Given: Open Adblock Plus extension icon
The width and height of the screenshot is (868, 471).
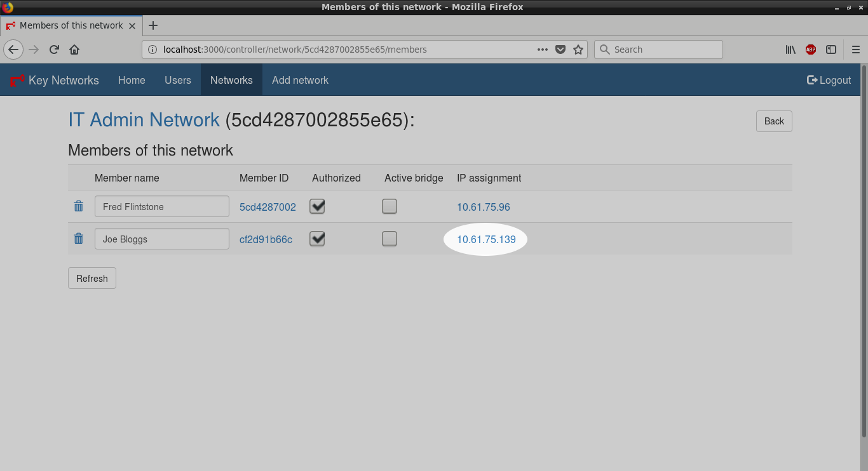Looking at the screenshot, I should (811, 50).
